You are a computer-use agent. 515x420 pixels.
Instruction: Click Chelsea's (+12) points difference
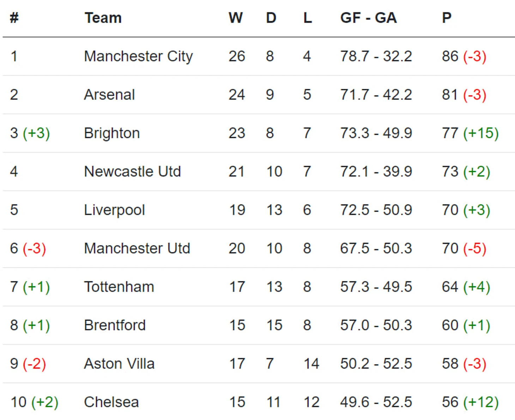pyautogui.click(x=481, y=402)
